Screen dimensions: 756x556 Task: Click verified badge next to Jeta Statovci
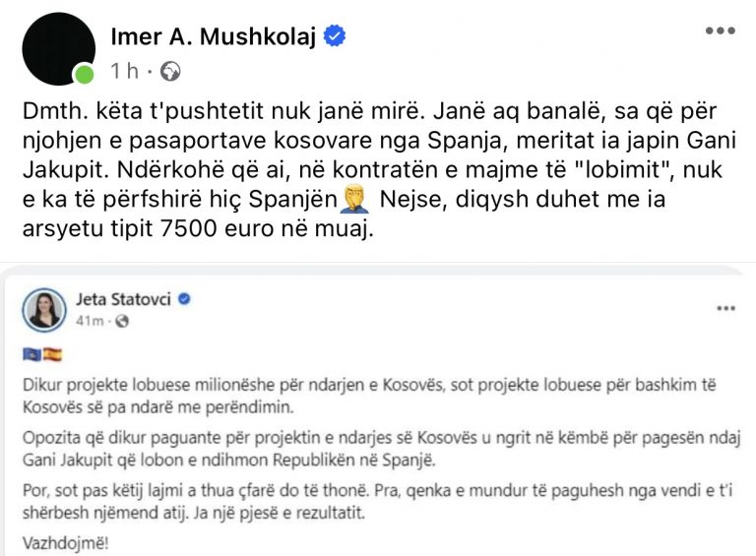[x=184, y=298]
